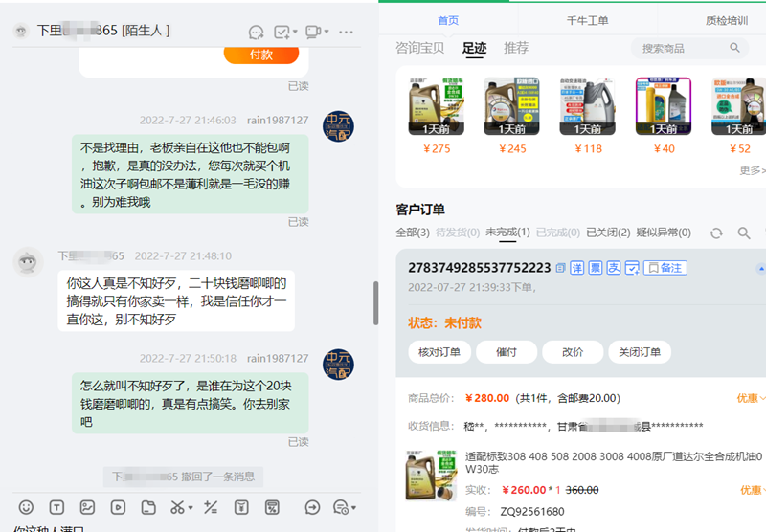766x532 pixels.
Task: Click the scissors screenshot tool icon
Action: [176, 507]
